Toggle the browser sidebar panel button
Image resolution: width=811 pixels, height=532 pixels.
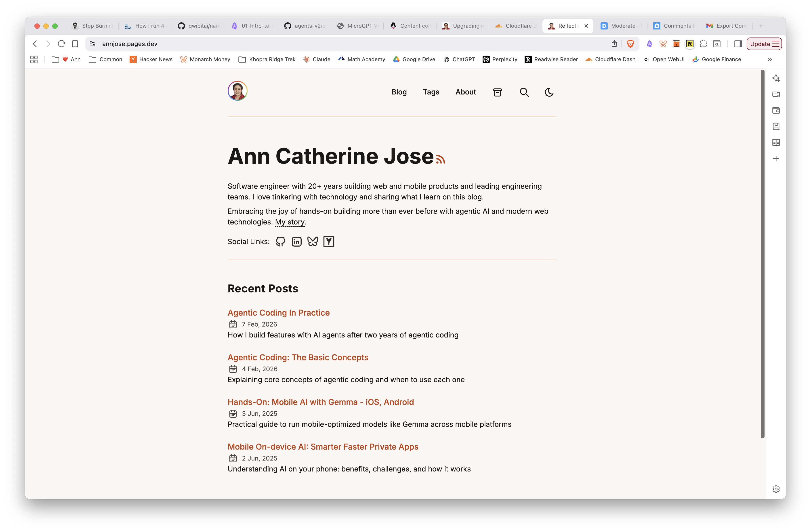coord(738,44)
